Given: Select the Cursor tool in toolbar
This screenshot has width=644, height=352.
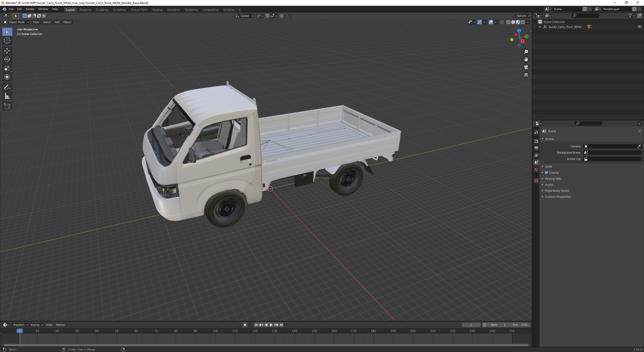Looking at the screenshot, I should tap(7, 40).
